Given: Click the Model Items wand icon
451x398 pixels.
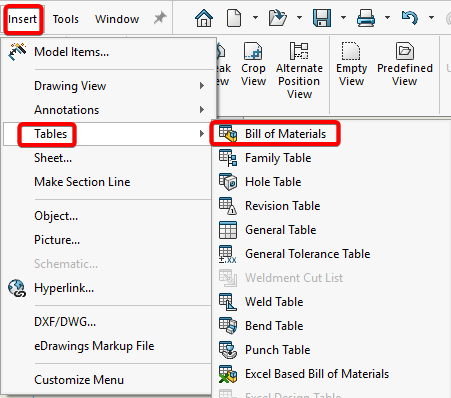Looking at the screenshot, I should click(17, 52).
